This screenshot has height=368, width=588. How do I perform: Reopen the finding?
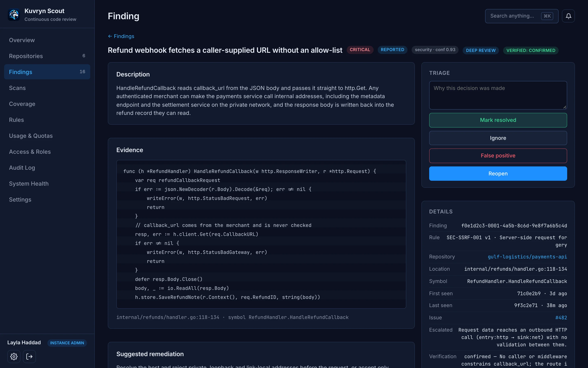[x=498, y=174]
